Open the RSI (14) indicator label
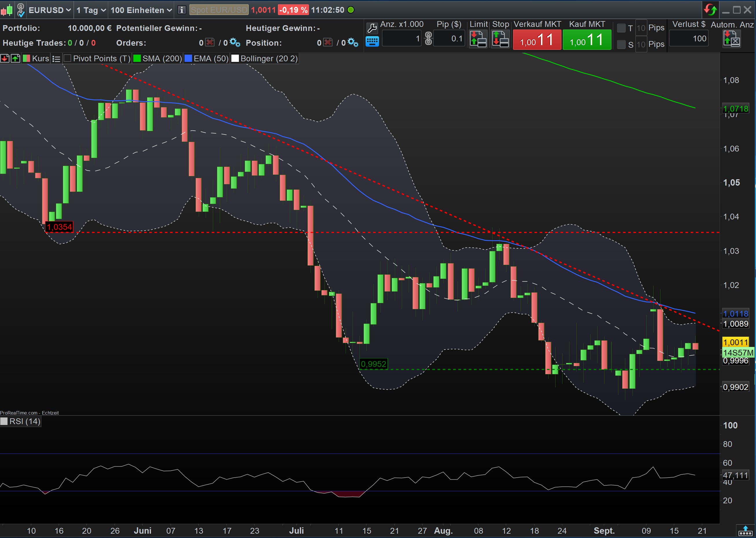Image resolution: width=756 pixels, height=538 pixels. point(25,421)
